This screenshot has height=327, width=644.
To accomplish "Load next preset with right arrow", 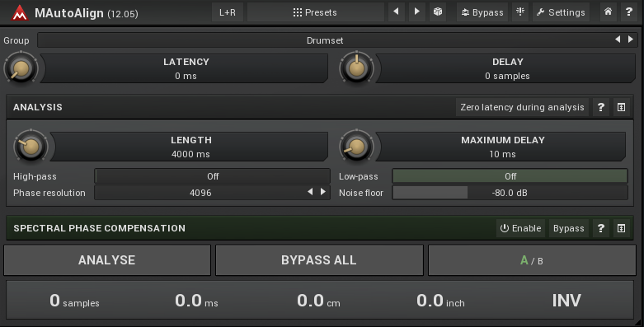I will pos(417,12).
